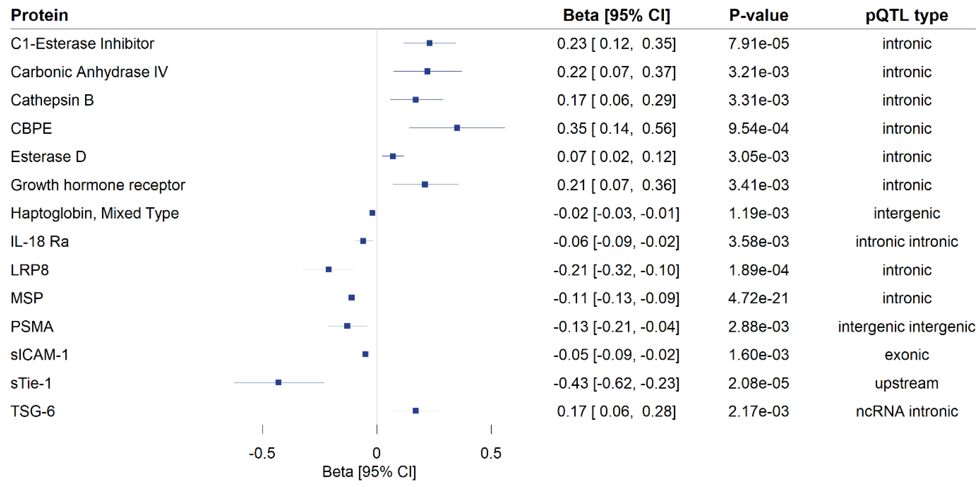Click the sTie-1 blue square marker
Image resolution: width=980 pixels, height=487 pixels.
[278, 382]
